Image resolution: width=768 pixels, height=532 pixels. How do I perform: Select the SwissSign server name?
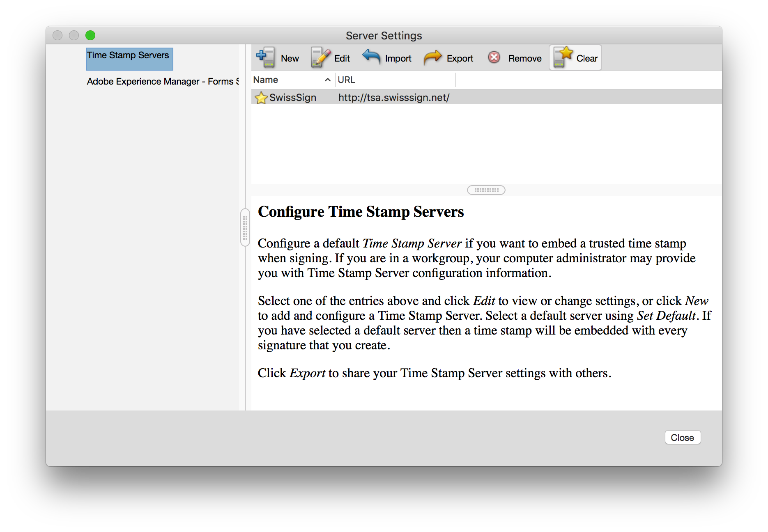coord(293,98)
